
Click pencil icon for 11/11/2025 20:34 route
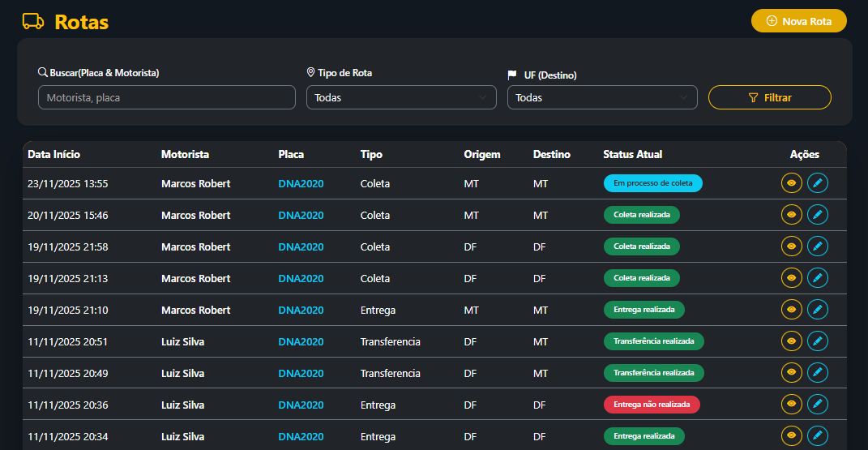(818, 436)
